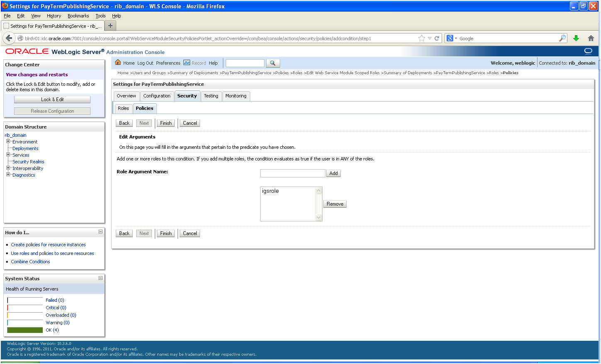This screenshot has width=601, height=364.
Task: Click the bottom Cancel button
Action: [190, 233]
